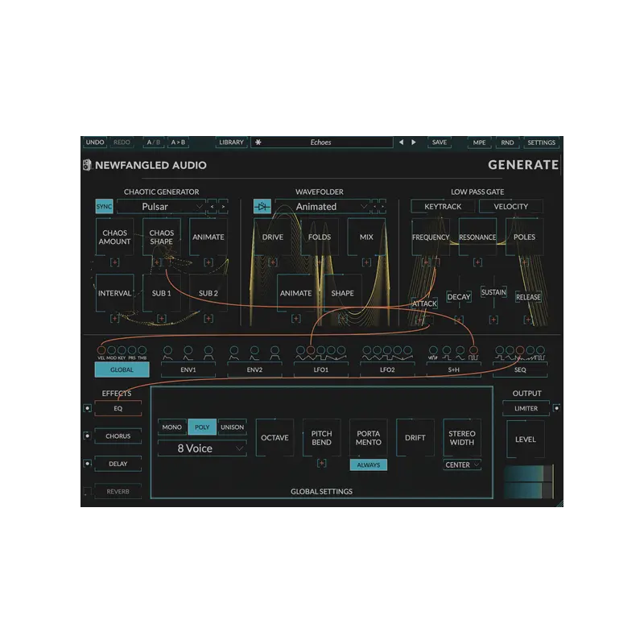This screenshot has height=644, width=644.
Task: Click the SAVE preset button
Action: point(439,142)
